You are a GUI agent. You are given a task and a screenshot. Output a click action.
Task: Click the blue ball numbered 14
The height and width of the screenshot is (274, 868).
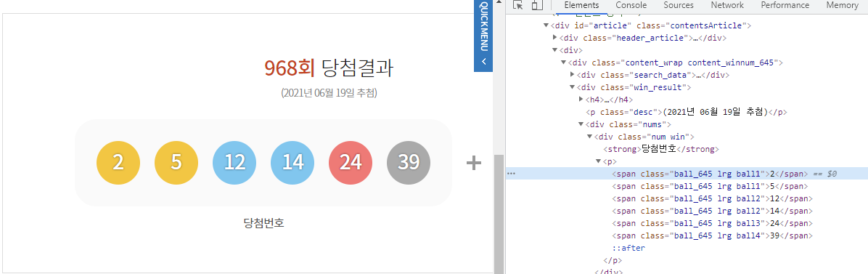click(292, 163)
